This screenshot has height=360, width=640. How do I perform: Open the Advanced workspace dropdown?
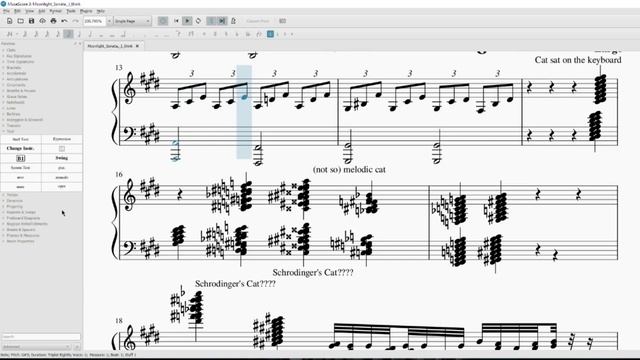pos(36,347)
